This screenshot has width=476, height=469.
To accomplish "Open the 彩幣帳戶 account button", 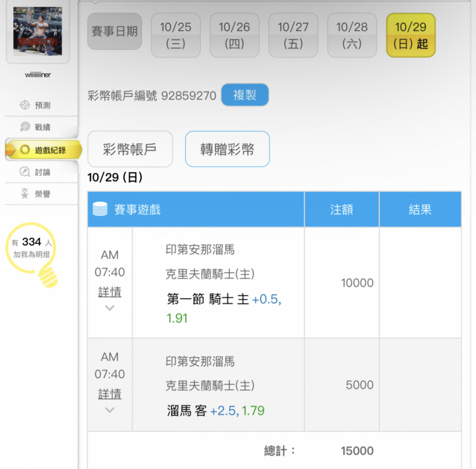I will tap(130, 149).
